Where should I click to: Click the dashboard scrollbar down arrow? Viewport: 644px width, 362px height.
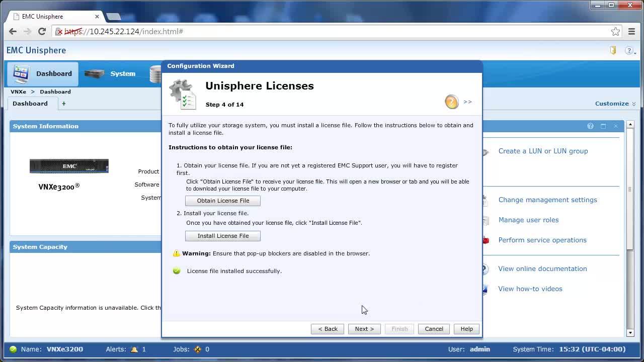[x=630, y=333]
